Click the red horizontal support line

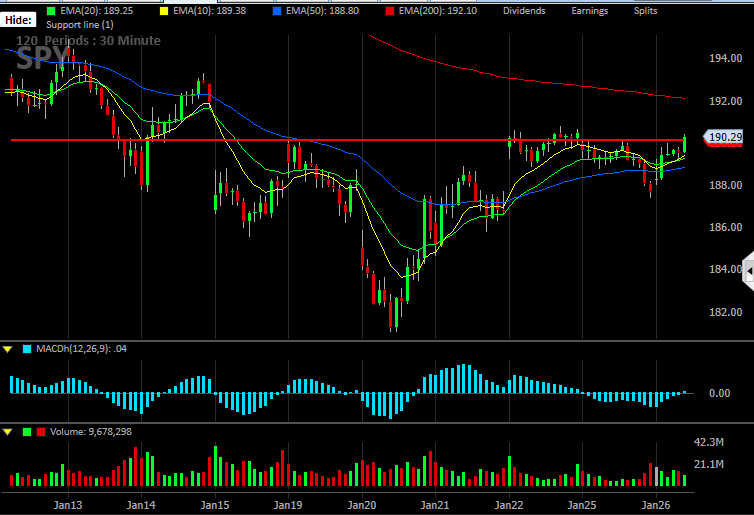346,140
